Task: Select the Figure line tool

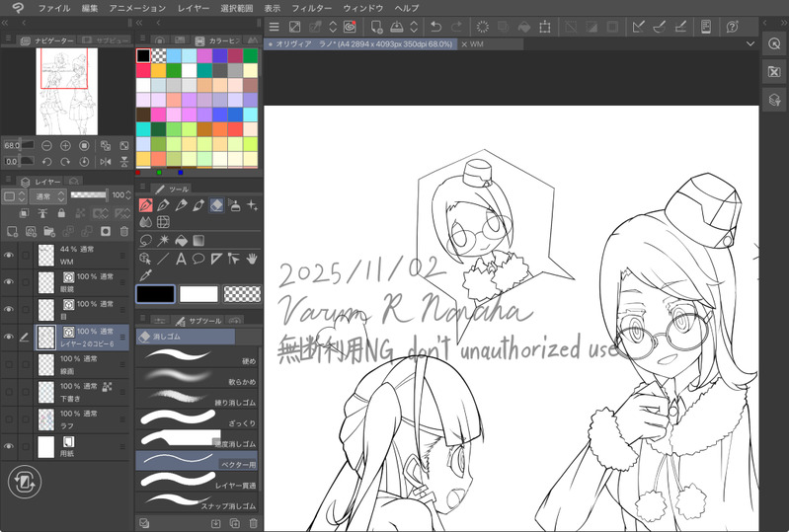Action: tap(163, 259)
